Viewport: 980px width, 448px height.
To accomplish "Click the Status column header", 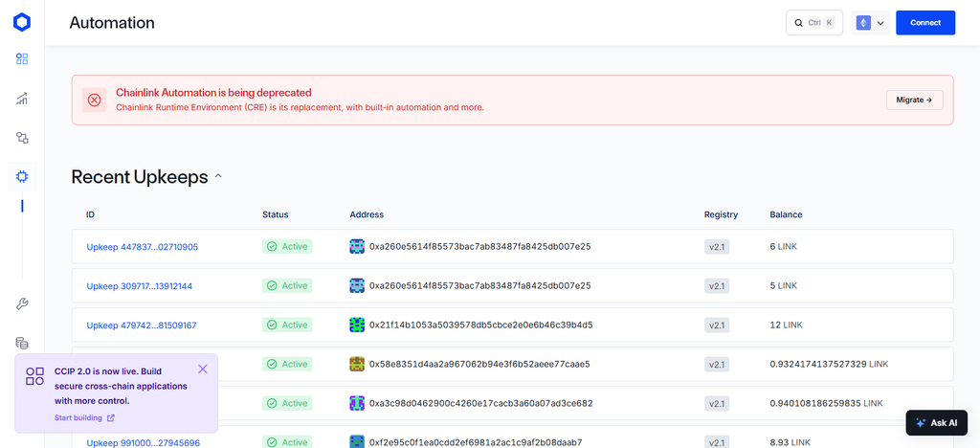I will pos(276,214).
